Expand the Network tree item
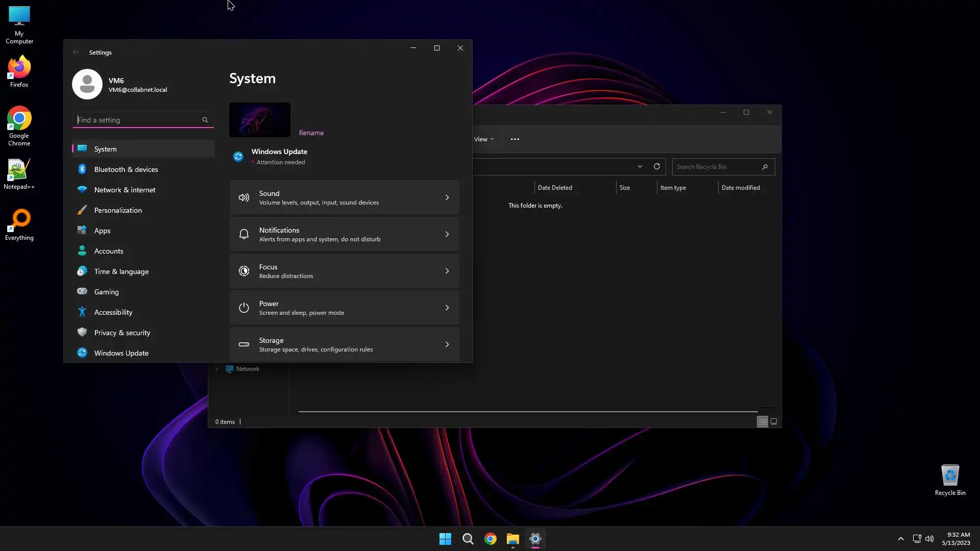Screen dimensions: 980x551 coord(216,369)
